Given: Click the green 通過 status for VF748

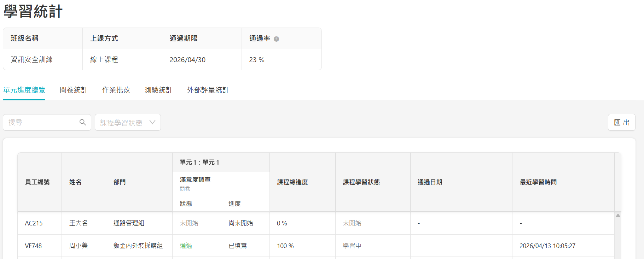Looking at the screenshot, I should (x=186, y=246).
